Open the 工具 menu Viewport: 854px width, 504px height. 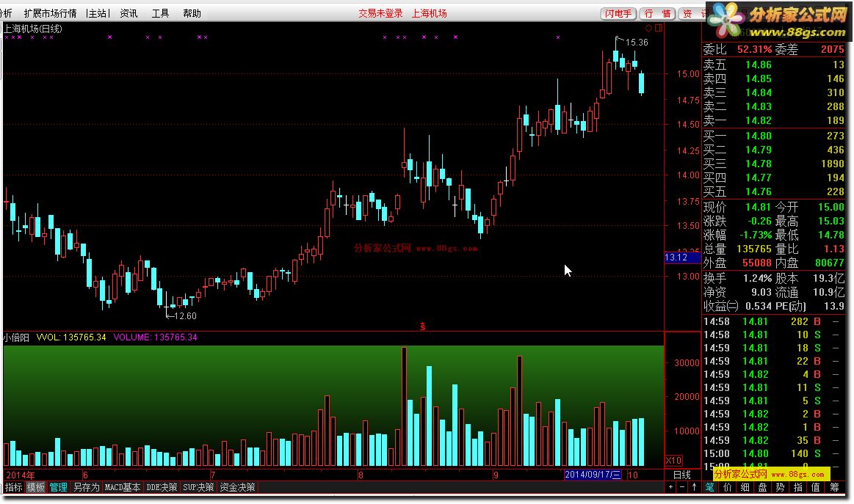click(x=160, y=13)
